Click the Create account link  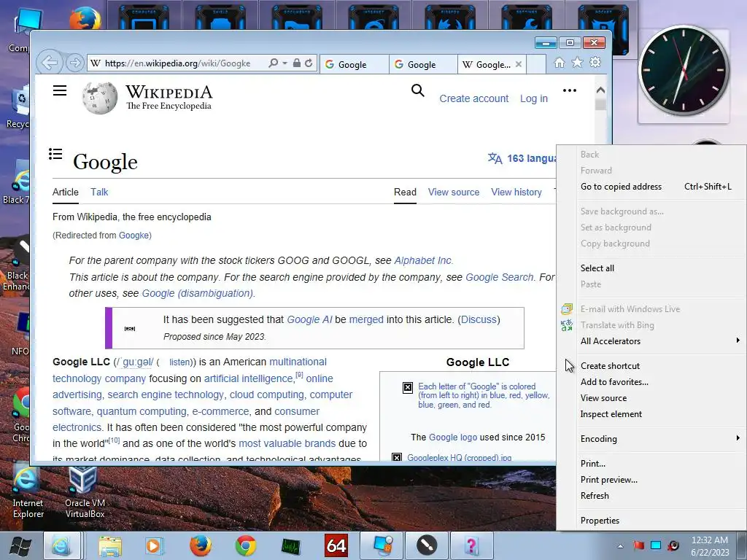pos(474,98)
